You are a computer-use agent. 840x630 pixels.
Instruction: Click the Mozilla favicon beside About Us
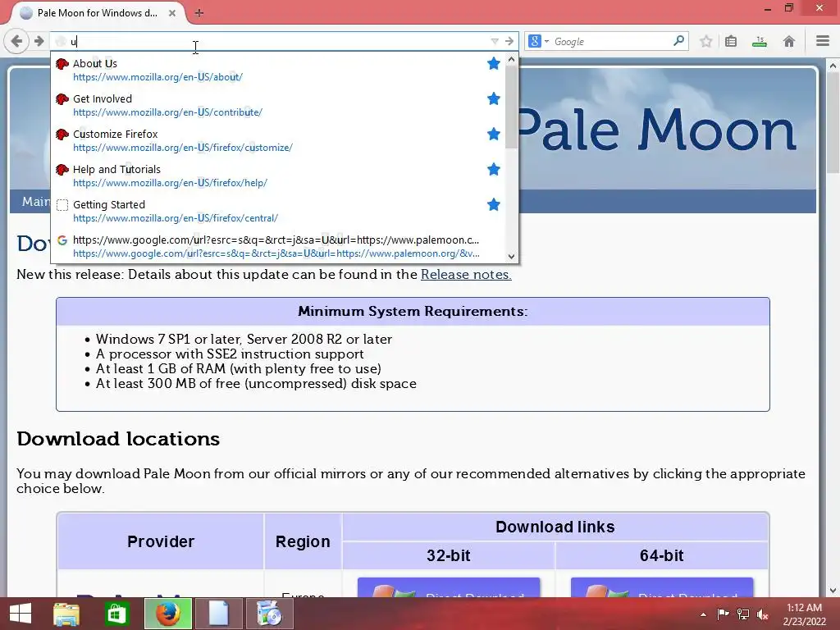(x=62, y=64)
